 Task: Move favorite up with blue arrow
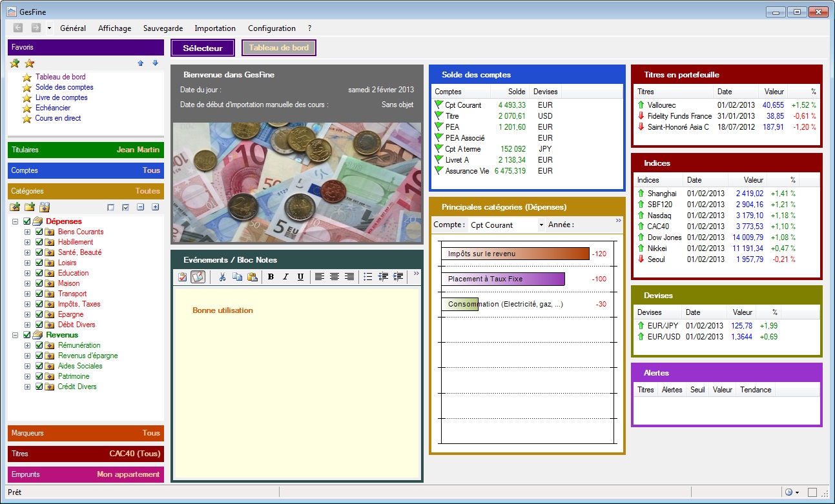point(141,63)
